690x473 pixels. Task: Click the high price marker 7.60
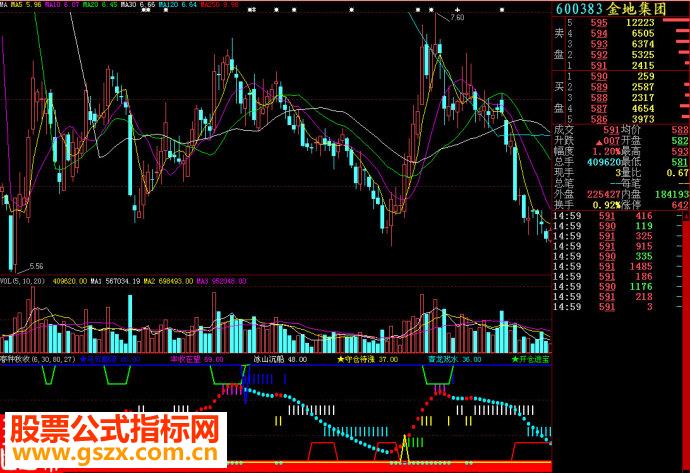457,18
